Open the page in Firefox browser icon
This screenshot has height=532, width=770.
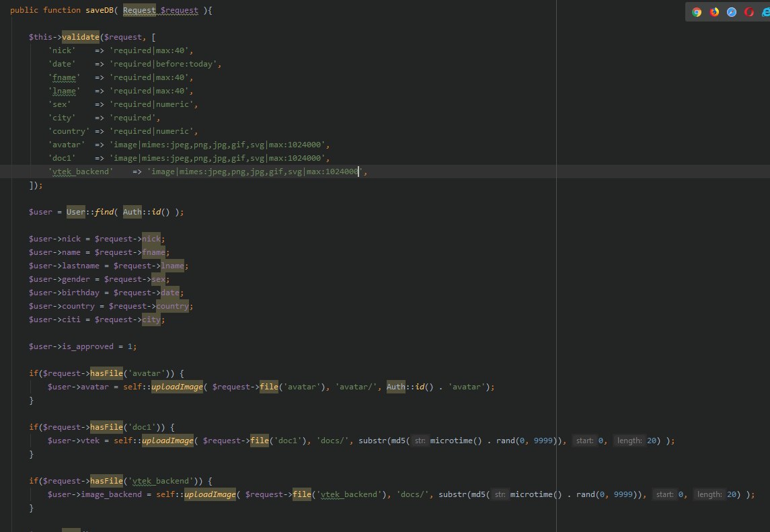(714, 12)
